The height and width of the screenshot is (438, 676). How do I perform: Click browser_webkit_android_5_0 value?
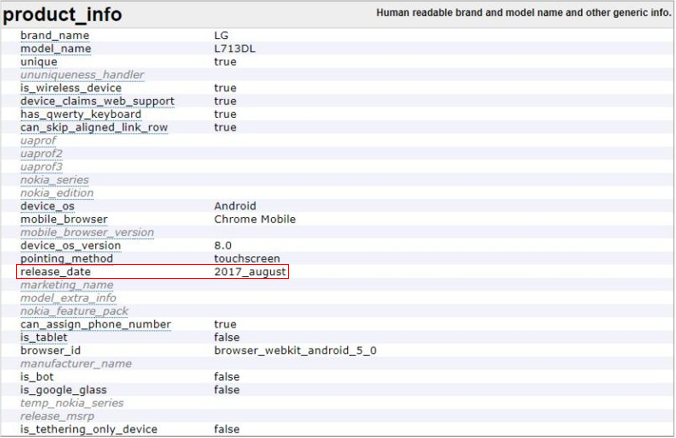pos(295,350)
